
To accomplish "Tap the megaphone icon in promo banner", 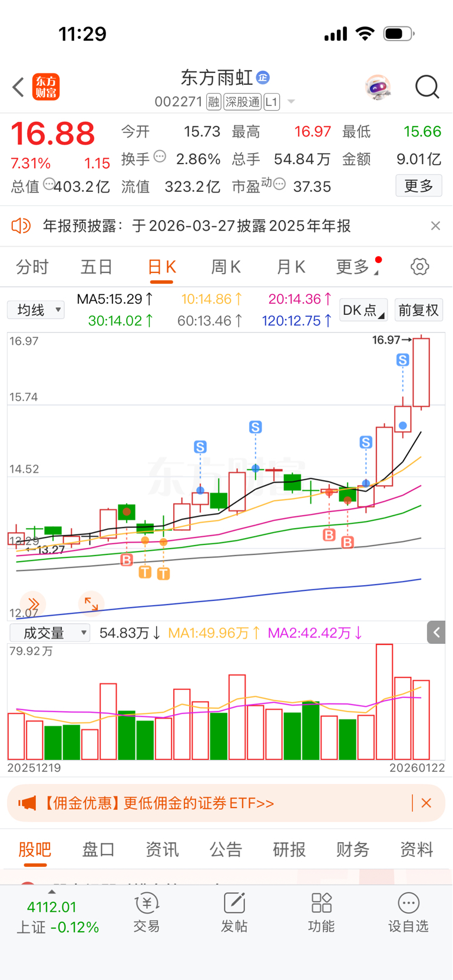I will [27, 803].
